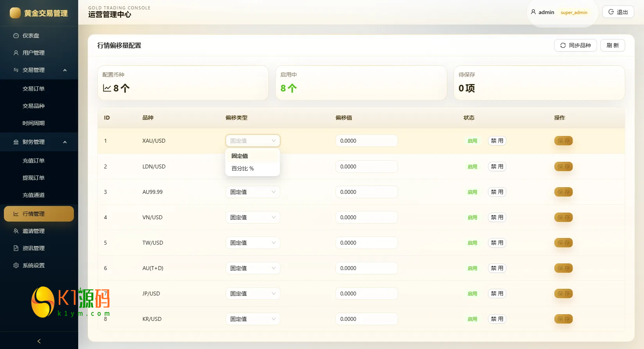Open offset type dropdown for AU99.99

(x=253, y=192)
